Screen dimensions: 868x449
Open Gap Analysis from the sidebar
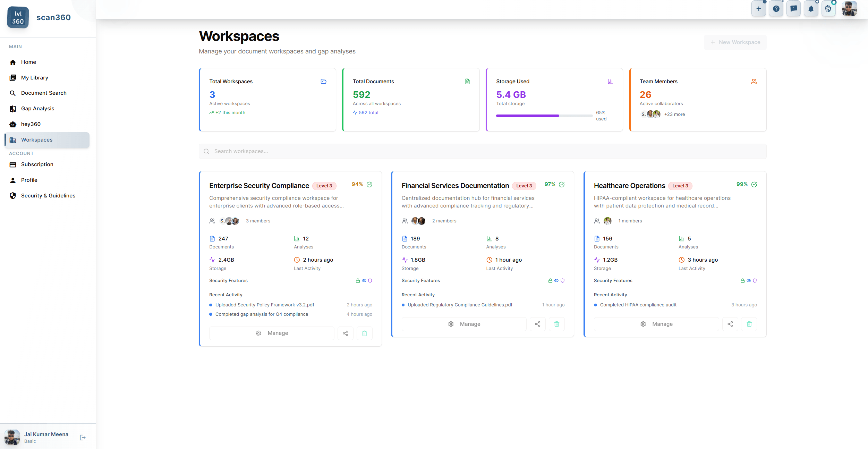coord(37,108)
